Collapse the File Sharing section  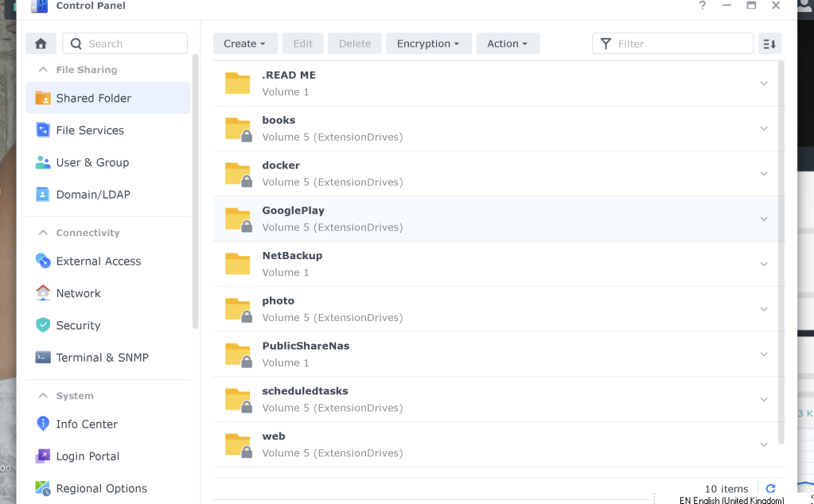[43, 69]
